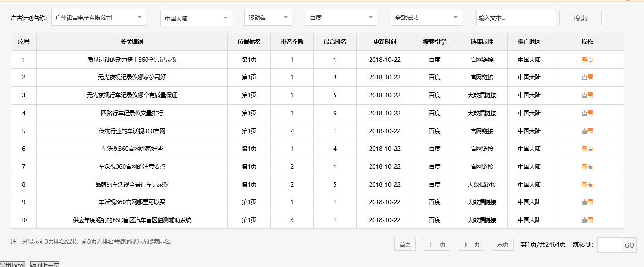Click 查看 for the first keyword row
This screenshot has width=644, height=267.
(587, 59)
